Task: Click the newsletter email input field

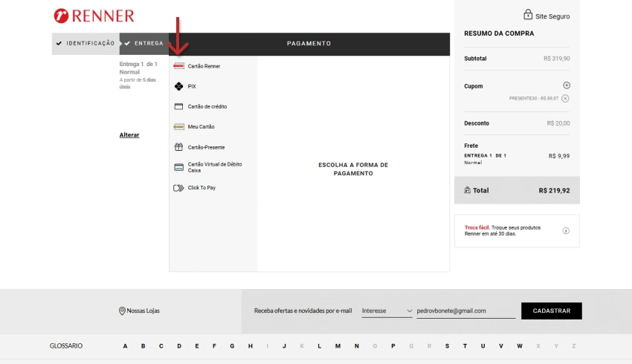Action: [x=466, y=311]
